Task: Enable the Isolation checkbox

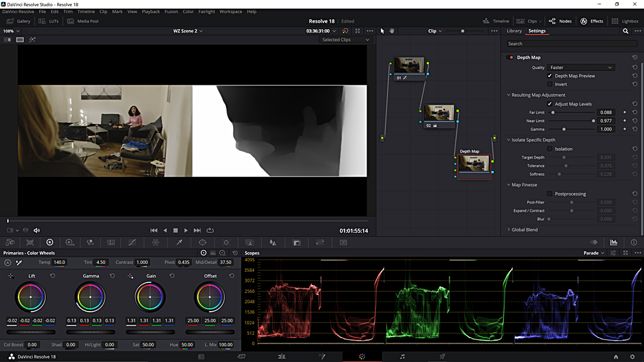Action: click(x=550, y=149)
